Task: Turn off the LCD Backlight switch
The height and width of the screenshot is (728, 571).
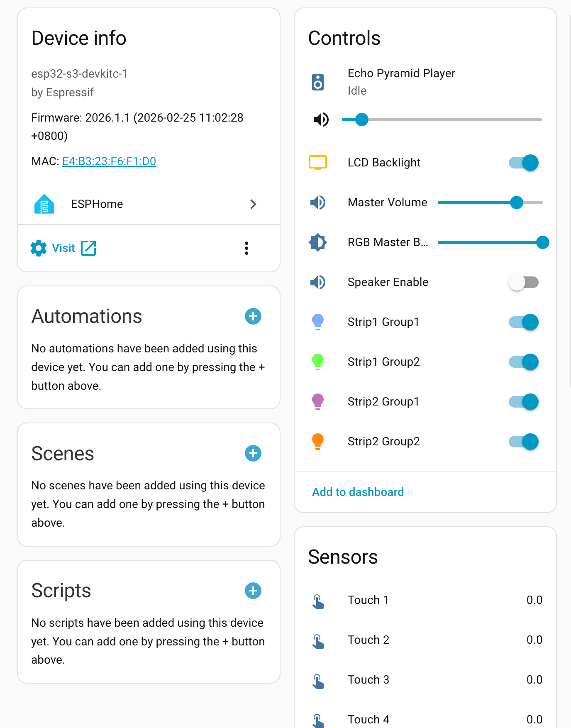Action: pos(524,163)
